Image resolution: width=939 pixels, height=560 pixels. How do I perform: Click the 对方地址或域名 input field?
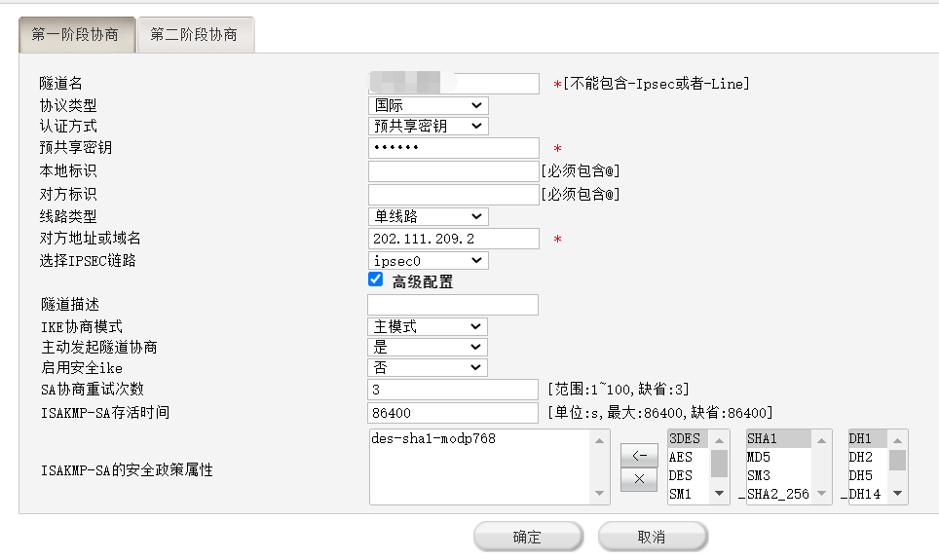pos(454,239)
